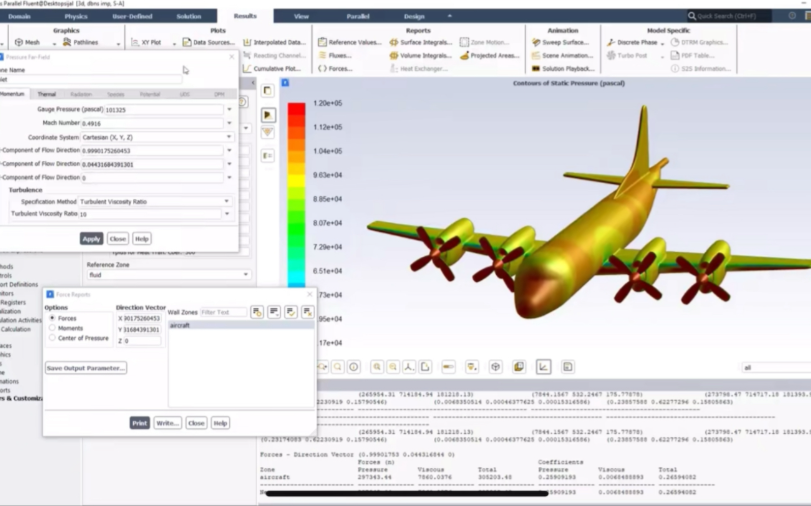Open the XY Plot tool
The width and height of the screenshot is (811, 506).
click(146, 42)
